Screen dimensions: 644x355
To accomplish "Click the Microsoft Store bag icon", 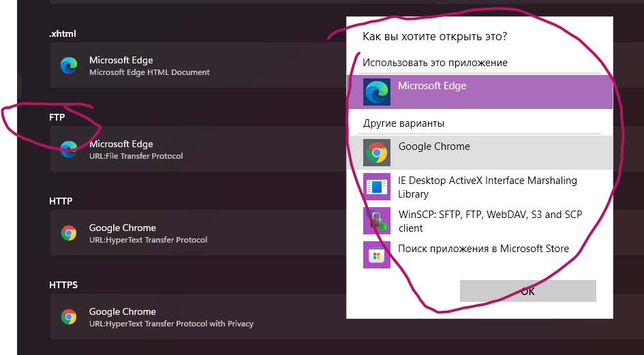I will click(x=377, y=255).
